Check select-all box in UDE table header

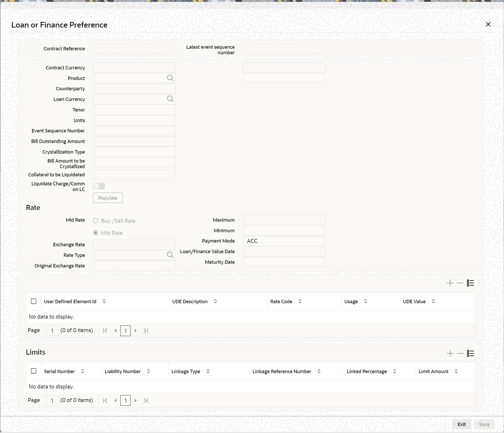(34, 301)
